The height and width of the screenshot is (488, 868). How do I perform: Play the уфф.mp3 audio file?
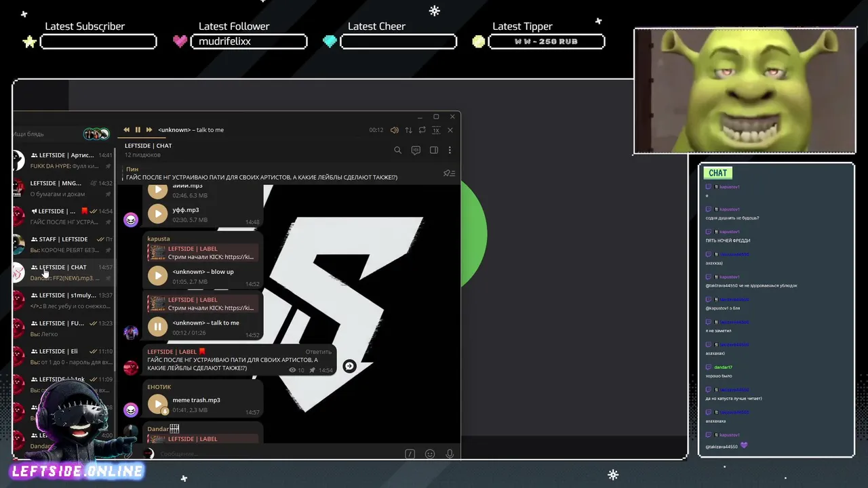point(158,214)
